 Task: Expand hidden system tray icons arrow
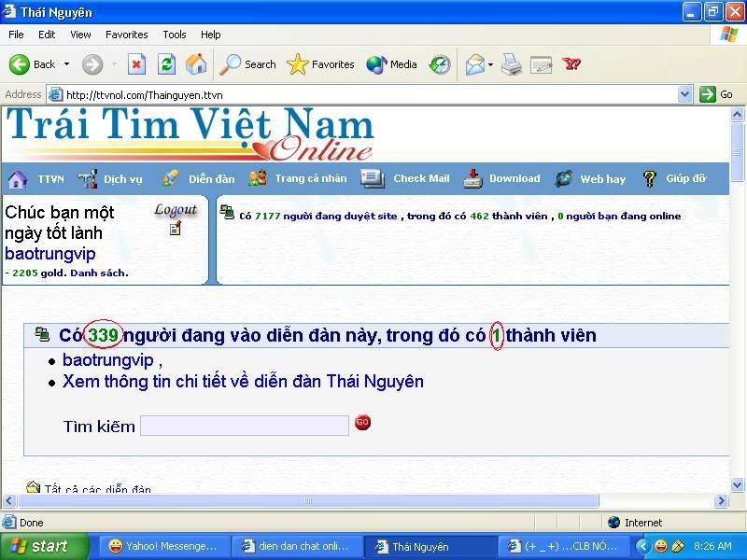pos(642,546)
